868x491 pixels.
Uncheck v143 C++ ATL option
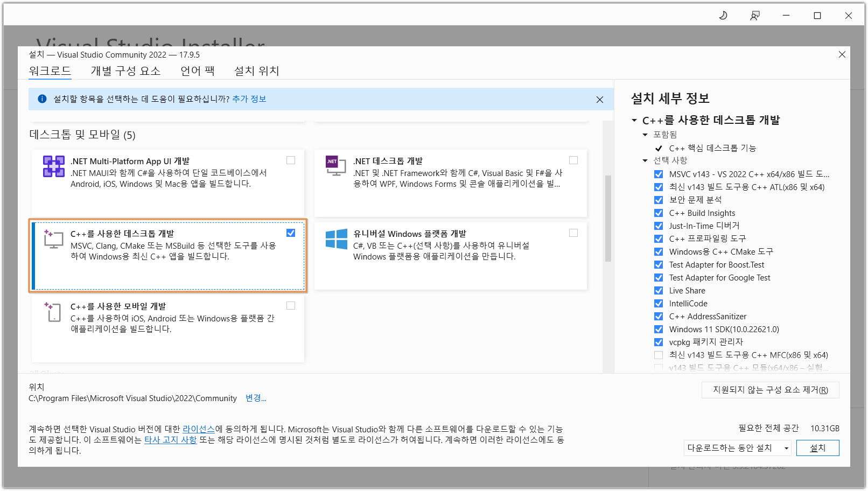pyautogui.click(x=659, y=187)
